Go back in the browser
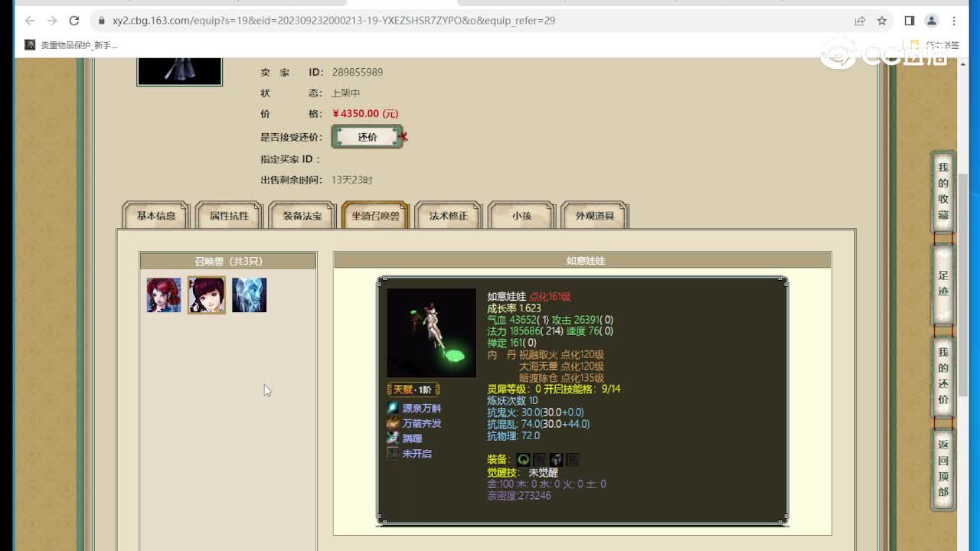The width and height of the screenshot is (980, 551). (30, 21)
